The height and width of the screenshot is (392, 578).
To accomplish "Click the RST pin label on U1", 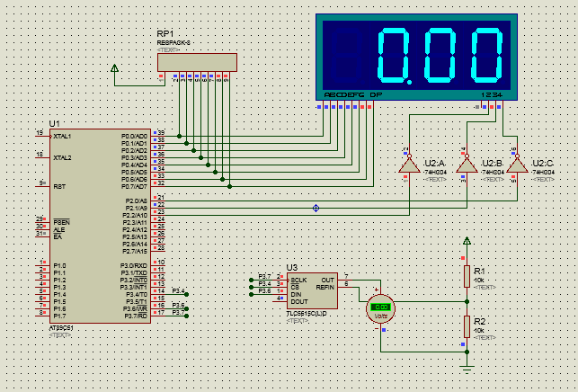I will coord(59,187).
